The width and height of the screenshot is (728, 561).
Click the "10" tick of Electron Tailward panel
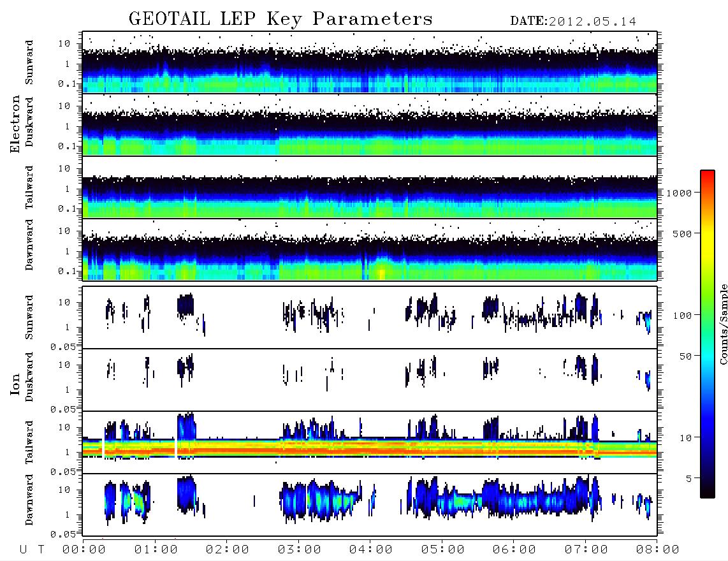[64, 168]
